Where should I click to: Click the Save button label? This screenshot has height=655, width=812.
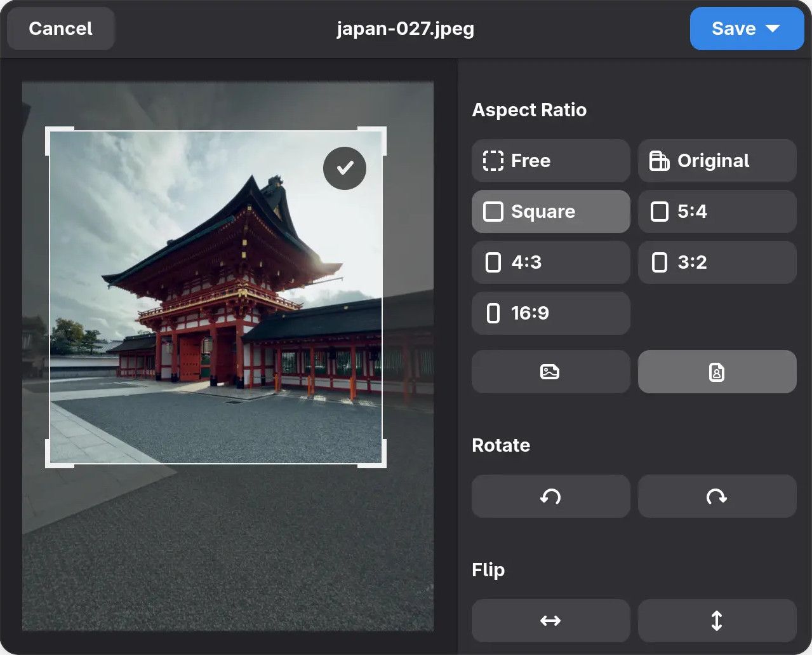733,29
